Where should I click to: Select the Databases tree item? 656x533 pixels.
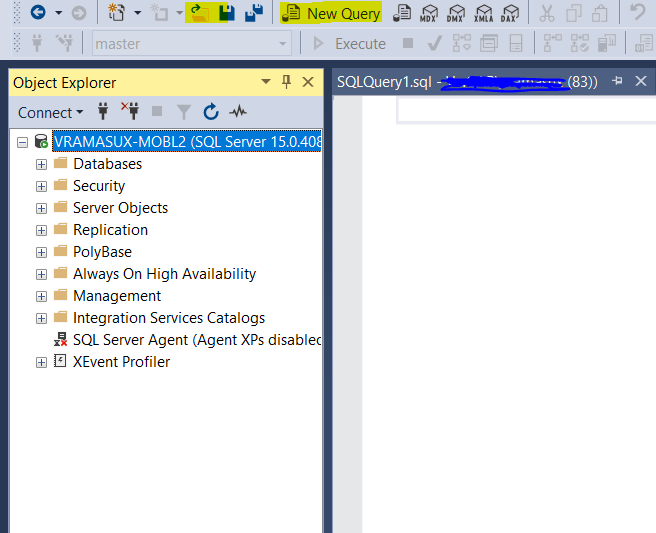pos(108,164)
